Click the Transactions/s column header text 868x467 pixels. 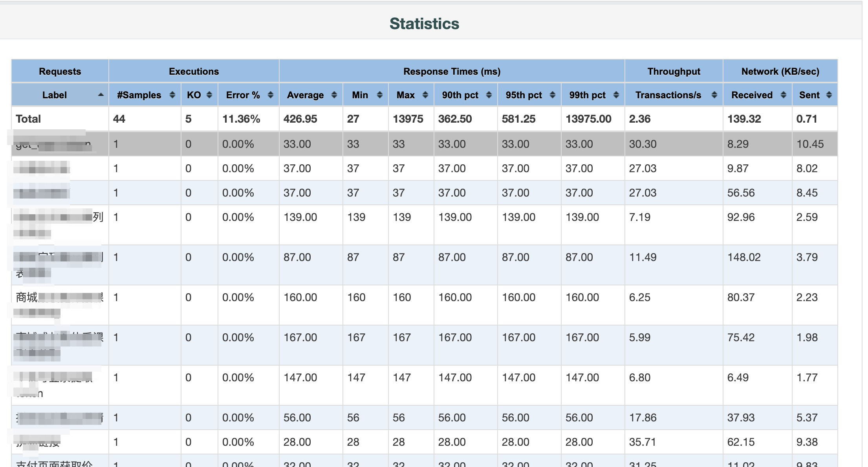coord(668,95)
